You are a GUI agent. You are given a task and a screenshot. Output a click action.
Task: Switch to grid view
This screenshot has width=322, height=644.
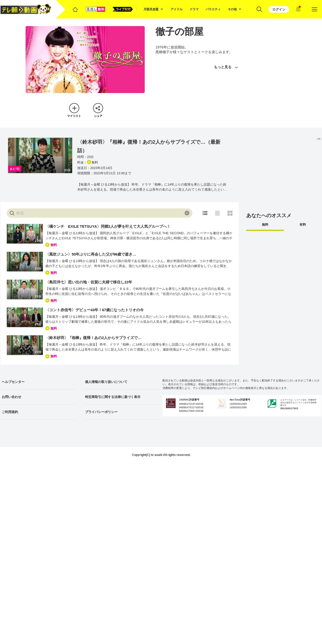(x=230, y=213)
